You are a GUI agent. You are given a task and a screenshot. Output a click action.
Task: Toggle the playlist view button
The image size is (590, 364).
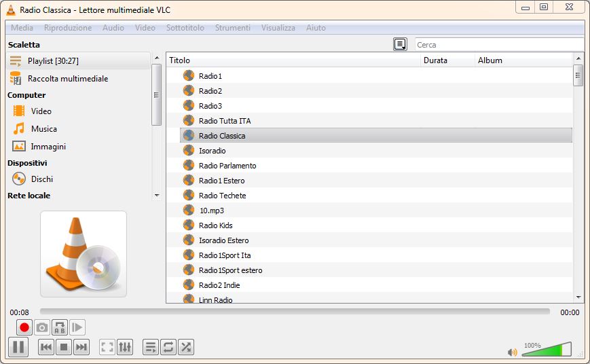[x=151, y=347]
